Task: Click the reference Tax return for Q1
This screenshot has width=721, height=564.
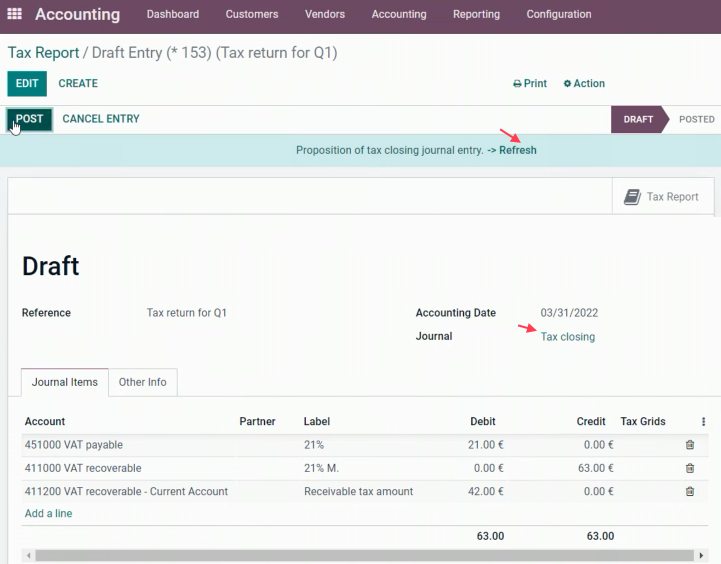Action: 187,313
